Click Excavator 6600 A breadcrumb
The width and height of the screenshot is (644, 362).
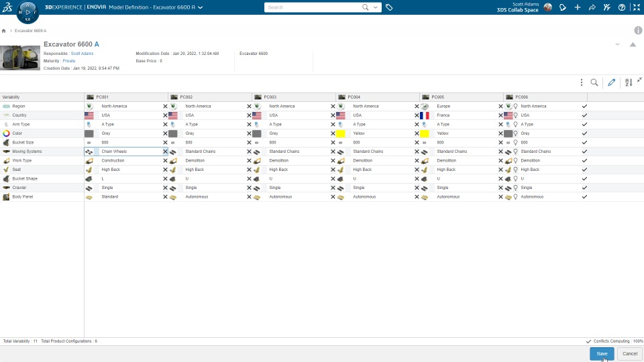(30, 31)
